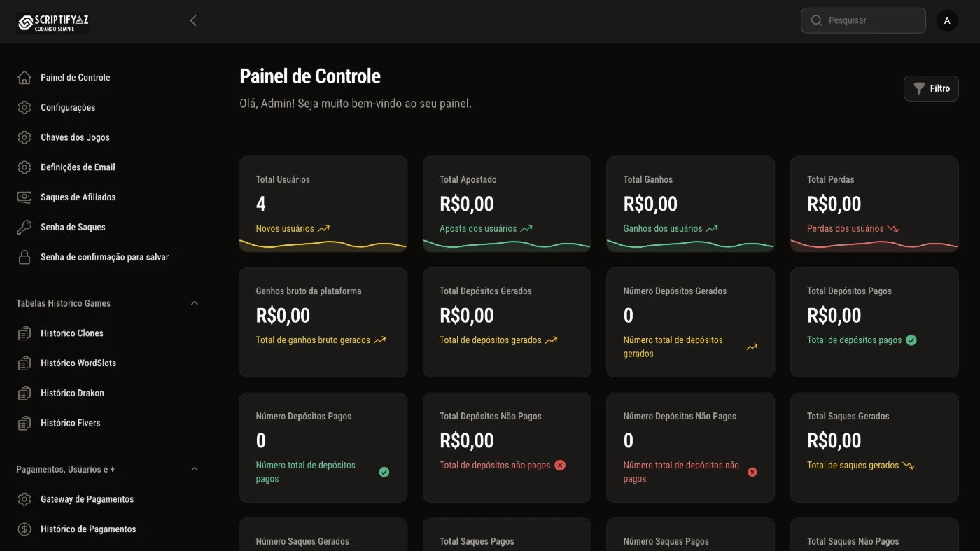This screenshot has width=980, height=551.
Task: Click the user avatar A icon
Action: click(x=946, y=20)
